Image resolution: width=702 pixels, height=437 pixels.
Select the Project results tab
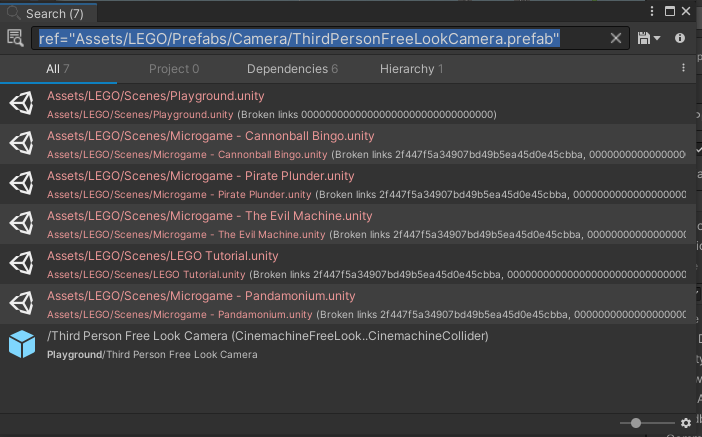(x=174, y=69)
